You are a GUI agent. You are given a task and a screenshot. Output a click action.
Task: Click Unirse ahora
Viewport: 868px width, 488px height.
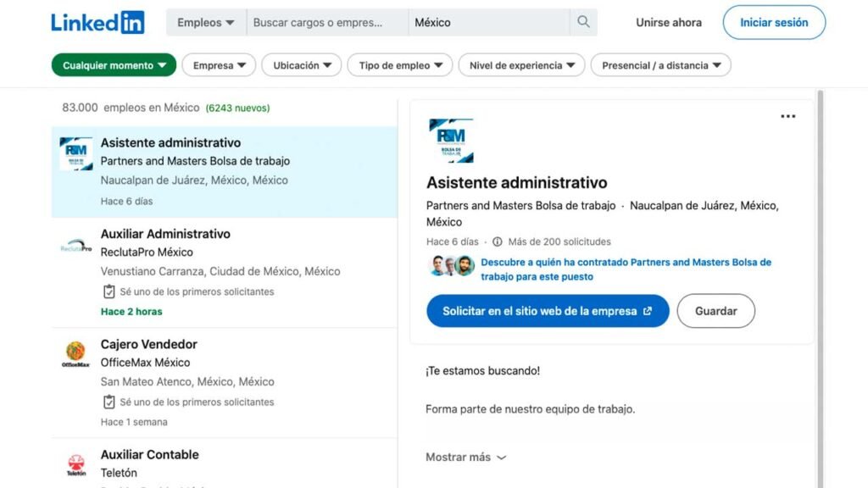pyautogui.click(x=669, y=23)
